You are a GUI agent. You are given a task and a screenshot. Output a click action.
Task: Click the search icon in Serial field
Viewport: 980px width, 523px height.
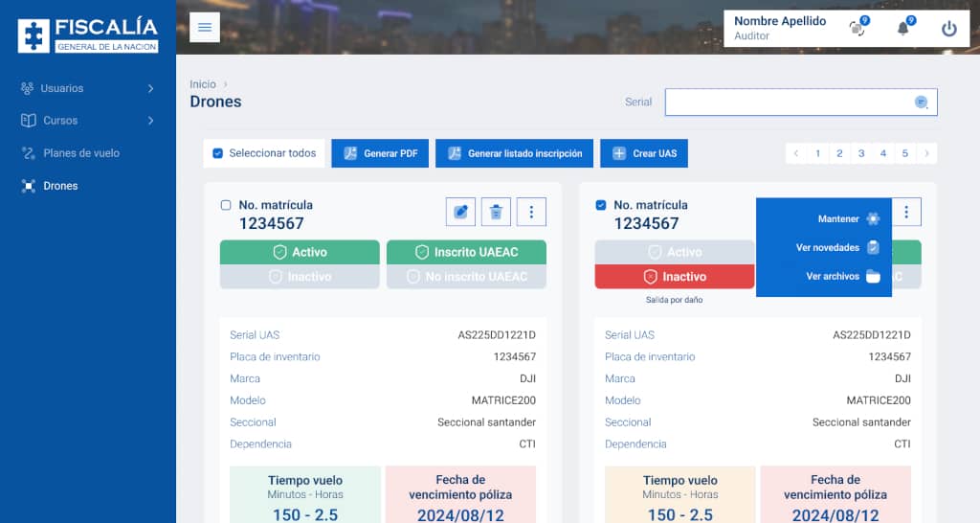pyautogui.click(x=921, y=102)
